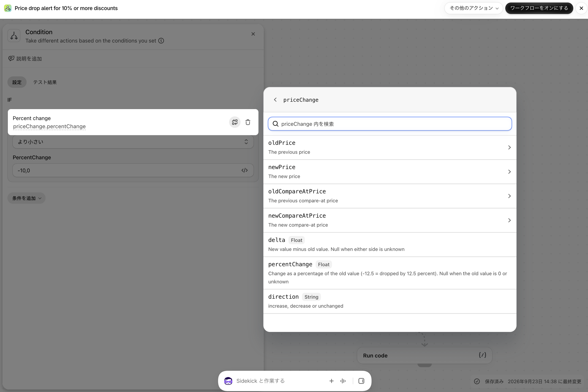Click the add description speech icon
The height and width of the screenshot is (392, 588).
tap(11, 58)
